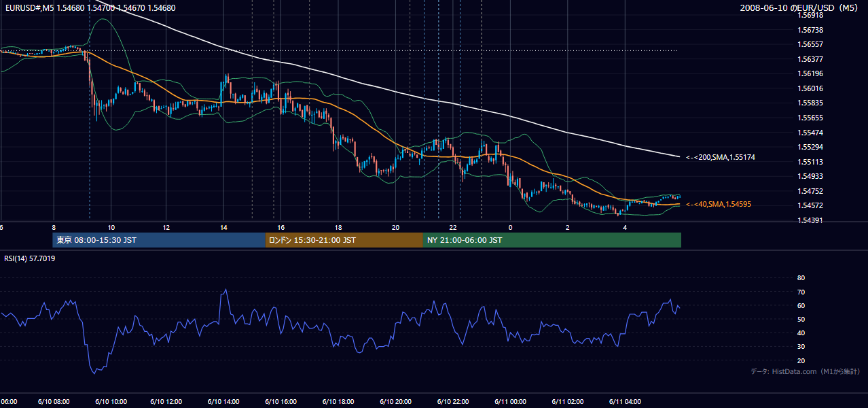Click price axis label 1.55294

point(810,147)
